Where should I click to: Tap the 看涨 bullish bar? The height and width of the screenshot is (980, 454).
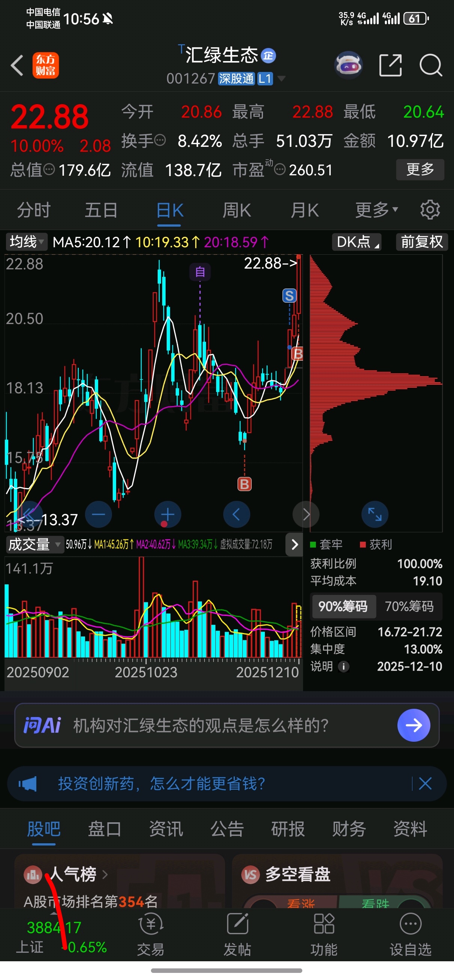301,903
